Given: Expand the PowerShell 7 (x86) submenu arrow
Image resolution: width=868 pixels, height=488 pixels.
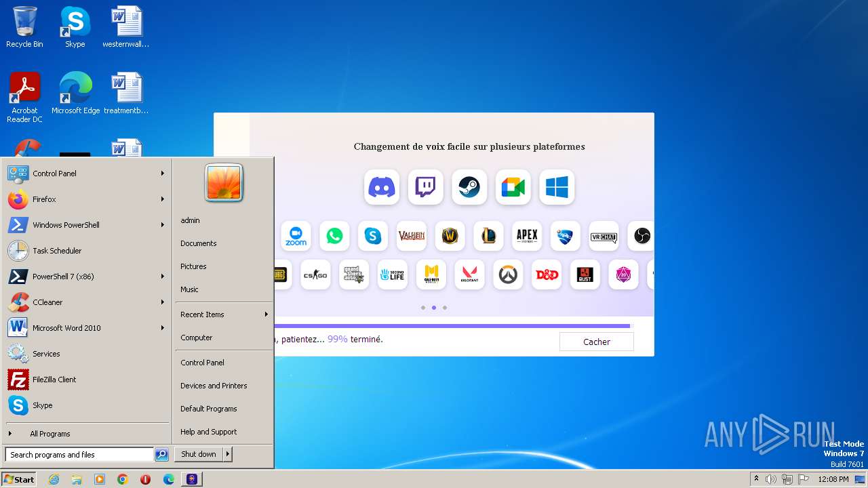Looking at the screenshot, I should [x=163, y=277].
